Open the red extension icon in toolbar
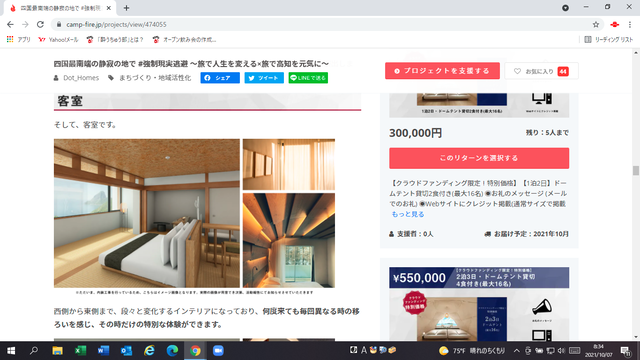 (x=614, y=24)
